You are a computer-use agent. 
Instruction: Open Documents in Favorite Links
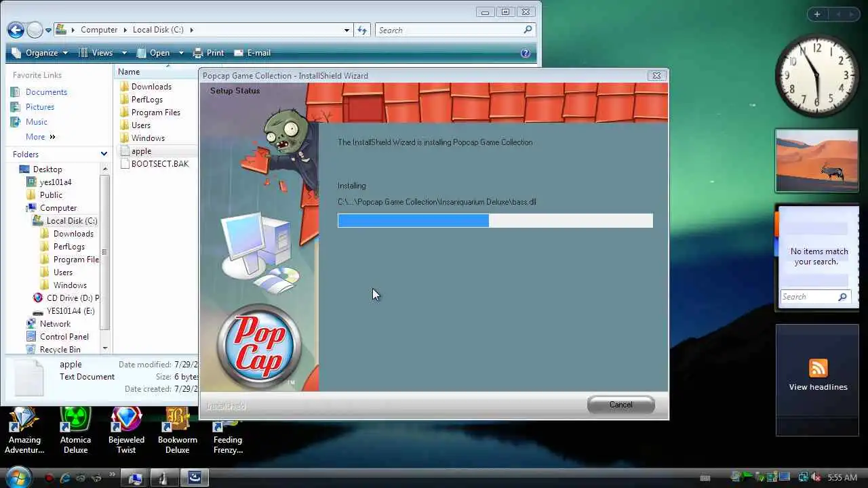coord(39,92)
